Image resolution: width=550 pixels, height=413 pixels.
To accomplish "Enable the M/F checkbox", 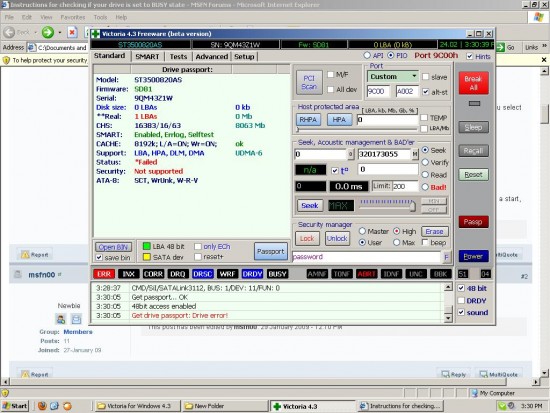I will tap(330, 74).
